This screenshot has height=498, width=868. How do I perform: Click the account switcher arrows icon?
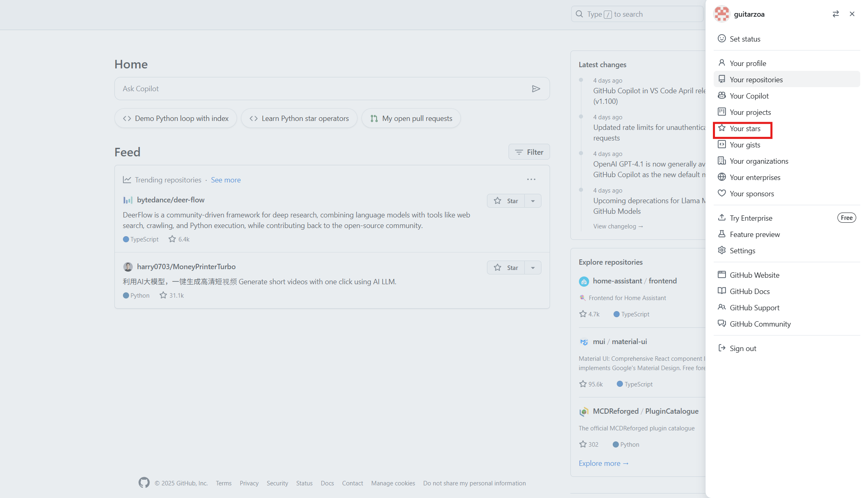coord(835,14)
